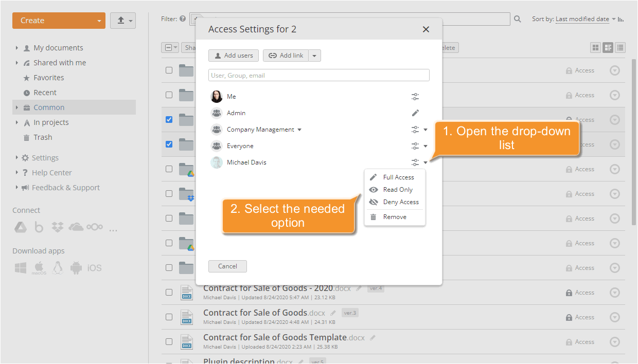Viewport: 638px width, 364px height.
Task: Select the Contract for Sale of Goods - 2020 checkbox
Action: point(169,292)
